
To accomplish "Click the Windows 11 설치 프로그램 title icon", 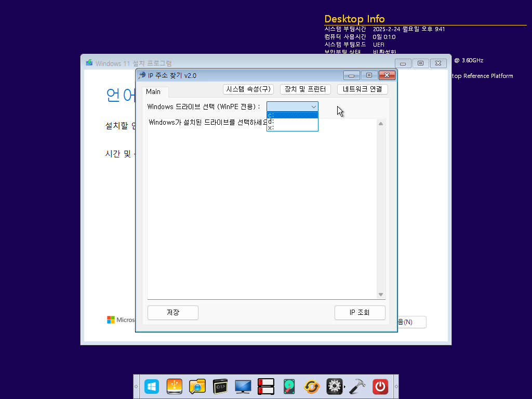I will tap(89, 63).
